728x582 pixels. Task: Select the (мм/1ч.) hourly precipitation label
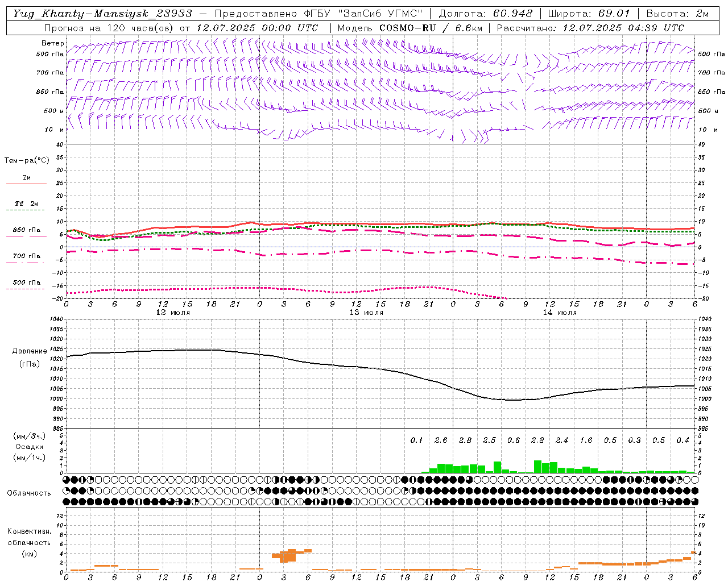tap(29, 458)
